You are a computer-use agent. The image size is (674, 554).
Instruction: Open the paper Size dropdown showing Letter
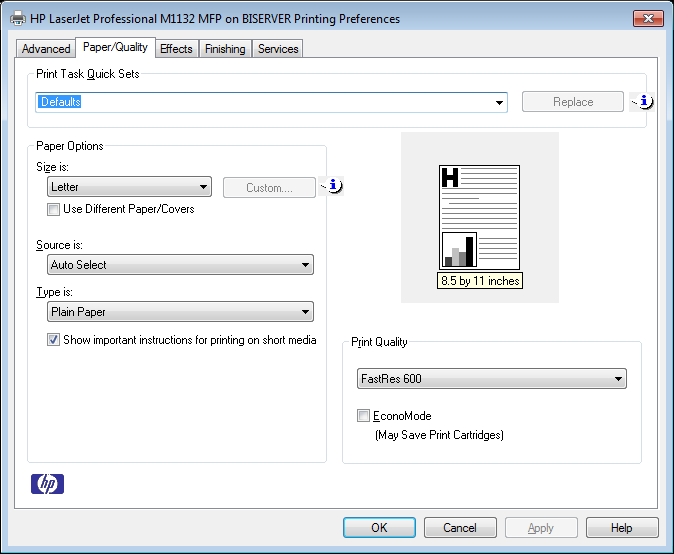pos(129,187)
